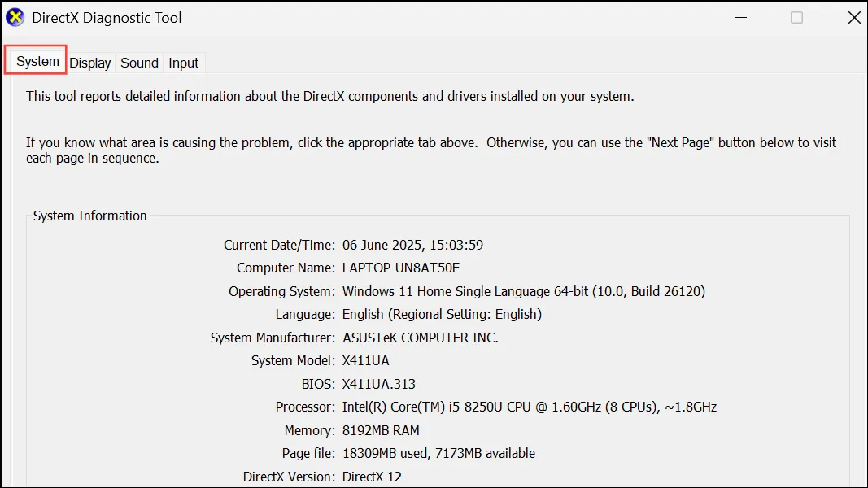This screenshot has width=868, height=488.
Task: Click the 'System Model:' label
Action: (x=293, y=361)
